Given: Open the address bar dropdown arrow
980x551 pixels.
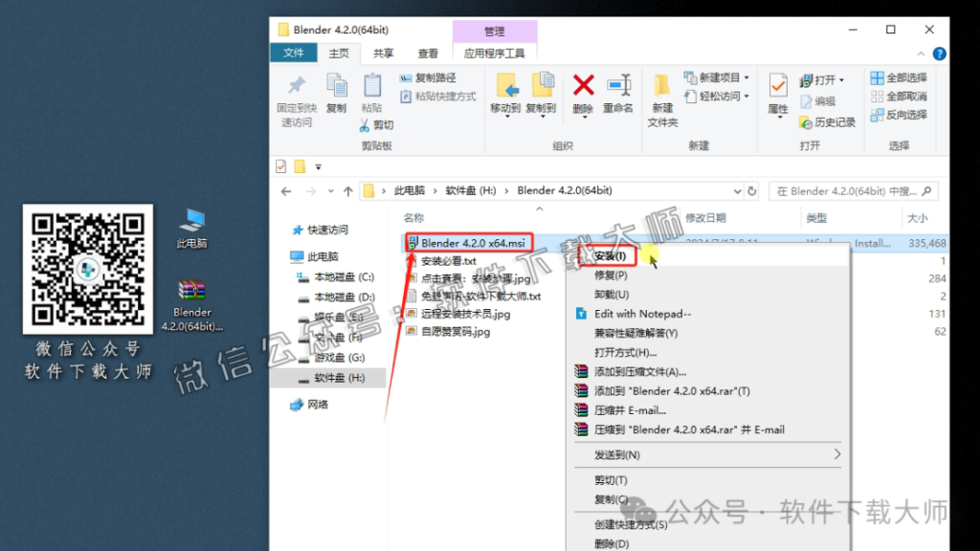Looking at the screenshot, I should click(736, 190).
